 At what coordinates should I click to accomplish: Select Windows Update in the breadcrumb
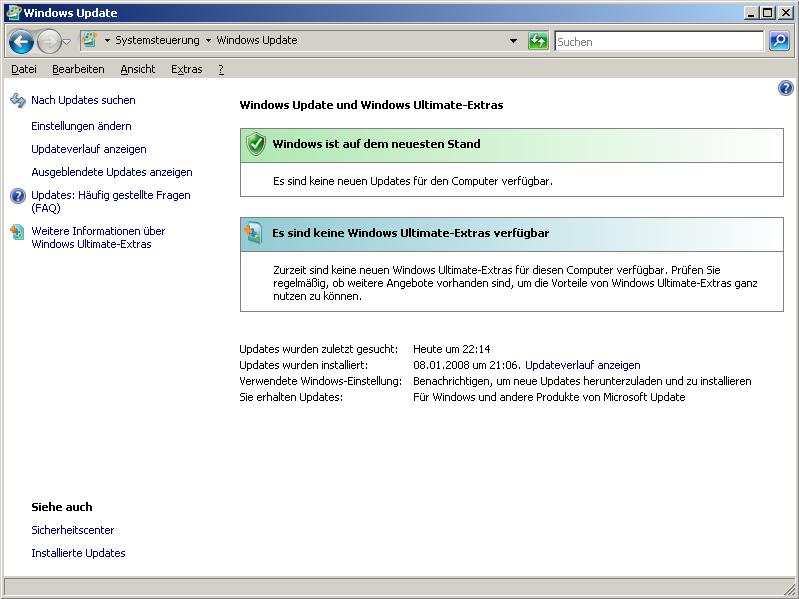[x=257, y=40]
